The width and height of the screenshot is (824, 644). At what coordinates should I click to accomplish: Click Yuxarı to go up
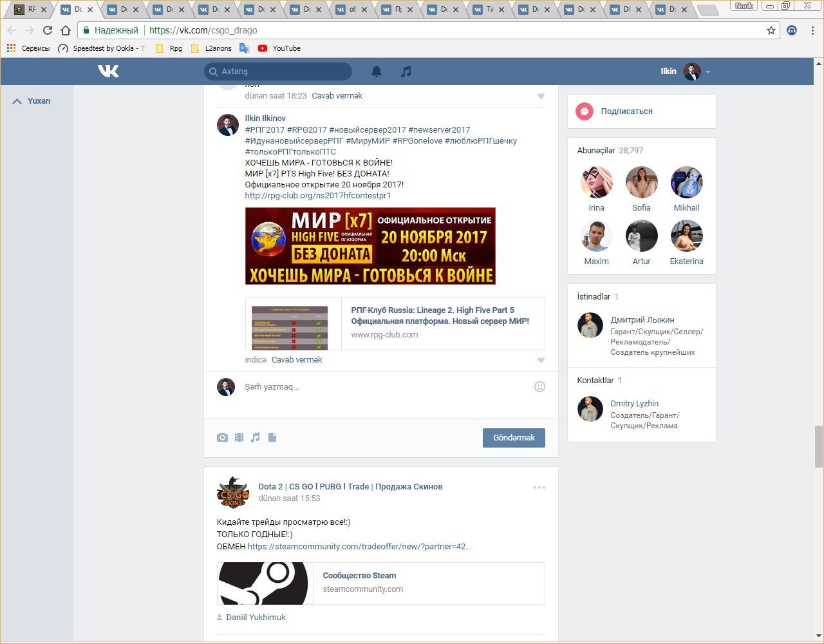coord(32,101)
